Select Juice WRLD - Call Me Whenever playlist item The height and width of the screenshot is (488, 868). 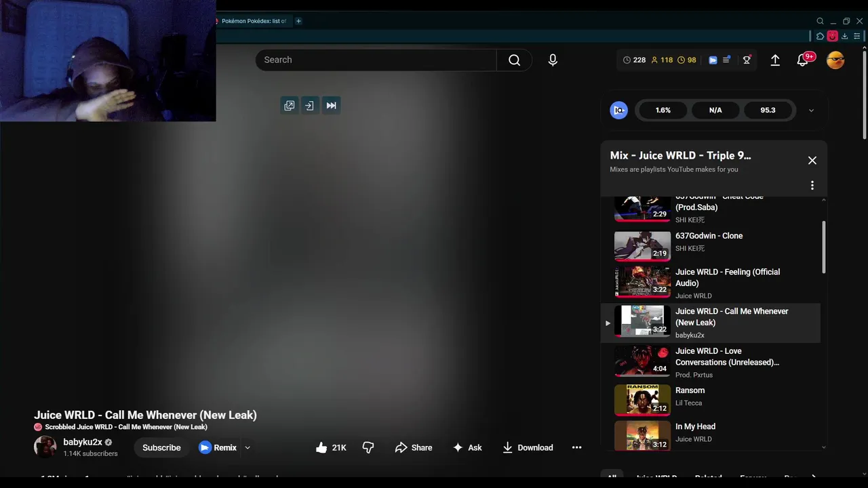tap(710, 323)
